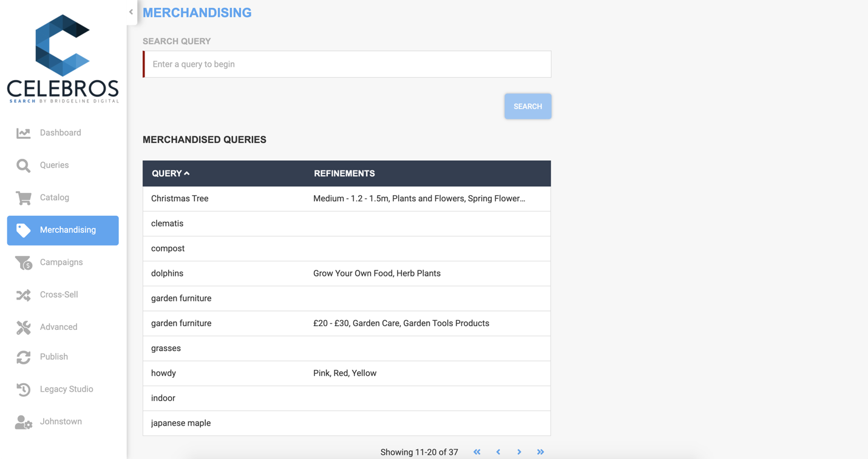Click the Dashboard chart icon
The image size is (868, 459).
pyautogui.click(x=23, y=133)
